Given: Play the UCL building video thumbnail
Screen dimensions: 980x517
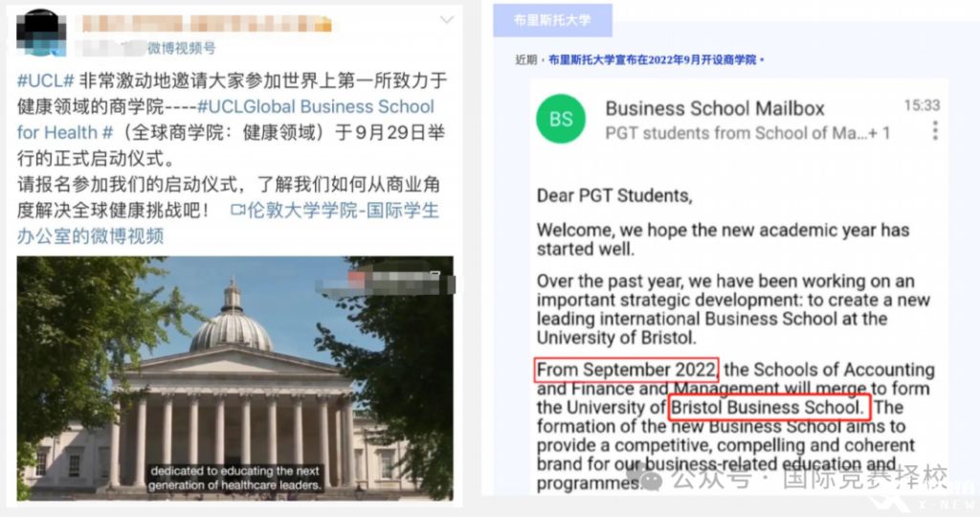Looking at the screenshot, I should 235,378.
